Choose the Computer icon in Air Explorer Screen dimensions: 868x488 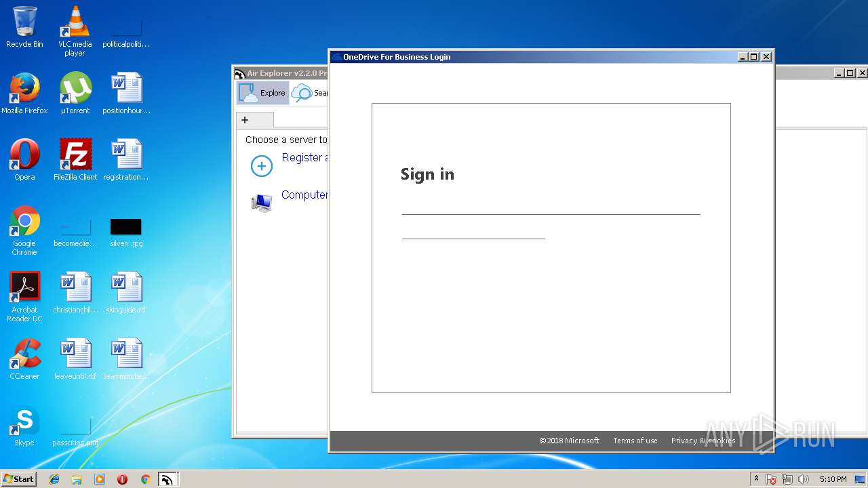point(262,203)
